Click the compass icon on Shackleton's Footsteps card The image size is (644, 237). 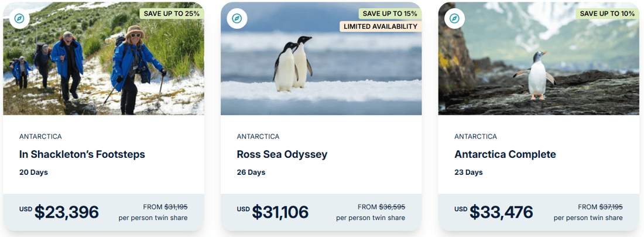point(19,19)
